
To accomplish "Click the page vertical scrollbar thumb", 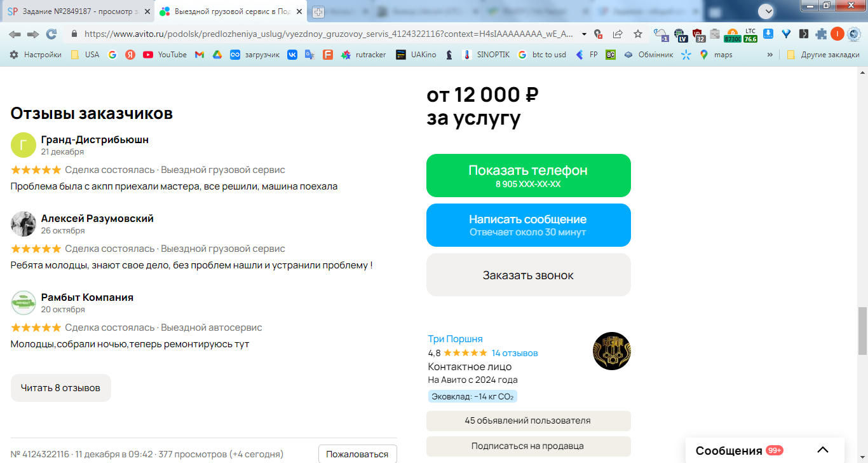I will click(x=862, y=331).
